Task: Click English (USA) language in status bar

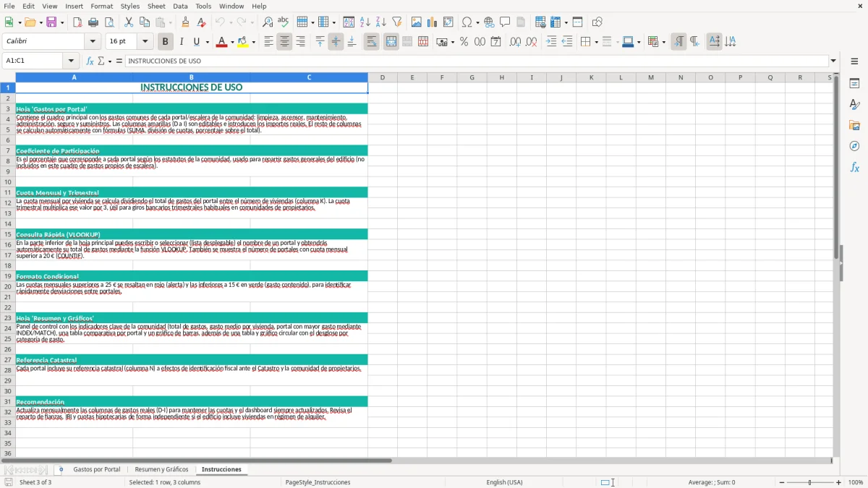Action: (x=504, y=482)
